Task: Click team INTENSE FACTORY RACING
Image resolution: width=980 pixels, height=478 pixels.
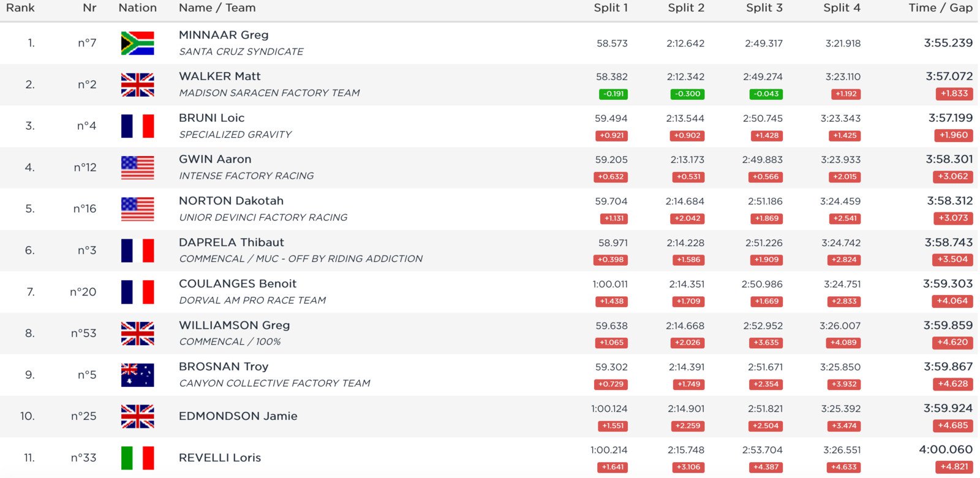Action: pos(246,176)
